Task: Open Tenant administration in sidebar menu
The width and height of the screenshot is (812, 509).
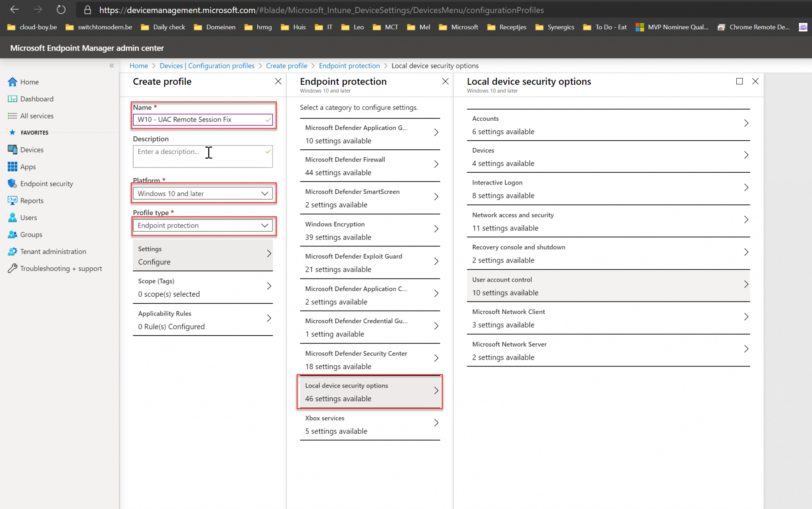Action: pyautogui.click(x=53, y=252)
